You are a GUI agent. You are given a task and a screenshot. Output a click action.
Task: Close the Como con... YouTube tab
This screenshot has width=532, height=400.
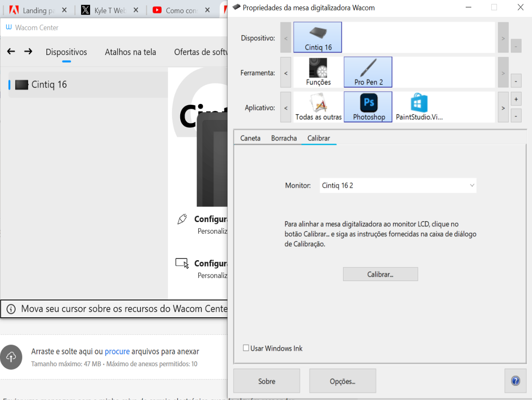pyautogui.click(x=207, y=10)
